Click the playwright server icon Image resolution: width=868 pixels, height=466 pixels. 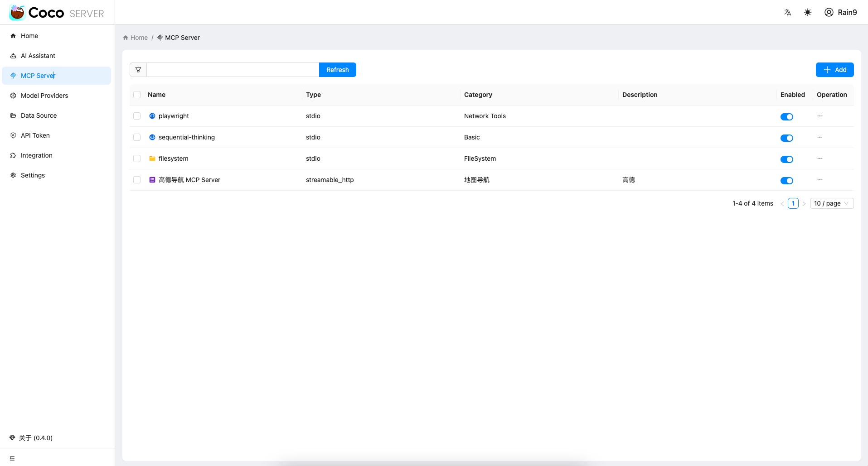pyautogui.click(x=152, y=116)
